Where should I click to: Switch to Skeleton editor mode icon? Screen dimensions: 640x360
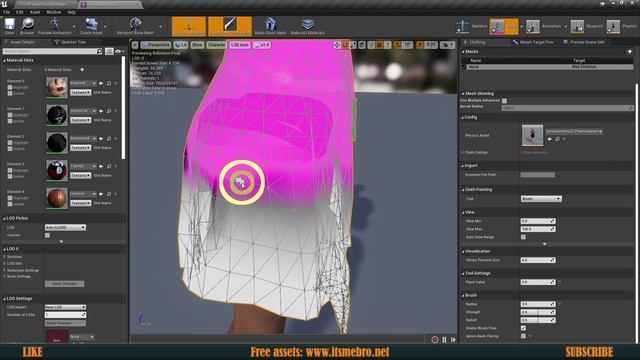(x=462, y=27)
